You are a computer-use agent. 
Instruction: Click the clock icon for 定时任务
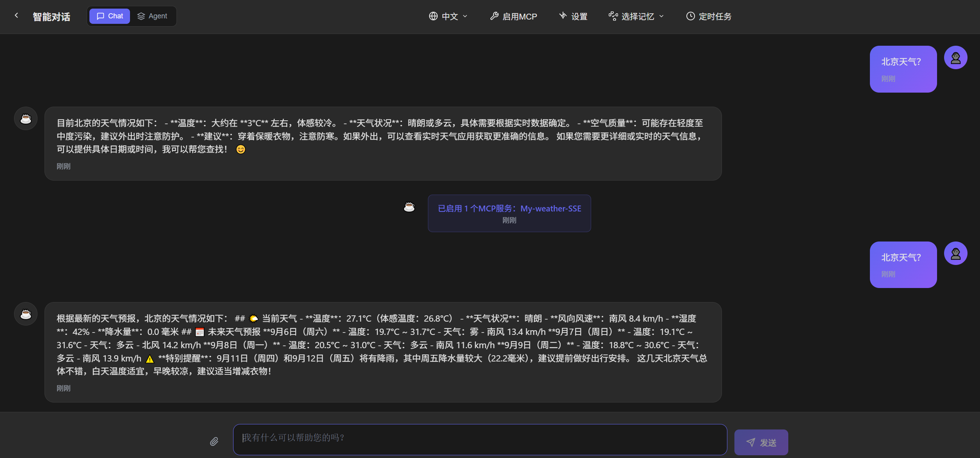[x=690, y=16]
